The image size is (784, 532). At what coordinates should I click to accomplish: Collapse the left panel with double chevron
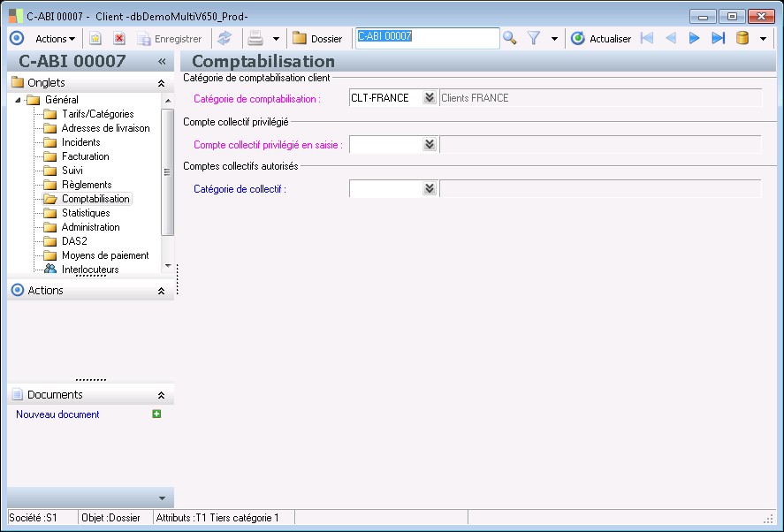[162, 62]
